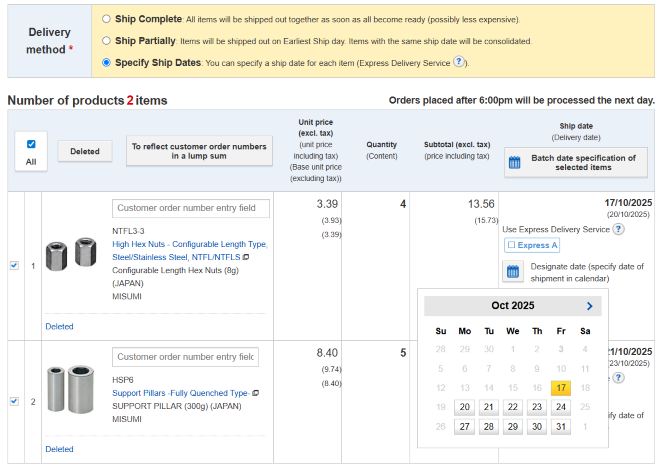Enable the Express A checkbox

511,245
